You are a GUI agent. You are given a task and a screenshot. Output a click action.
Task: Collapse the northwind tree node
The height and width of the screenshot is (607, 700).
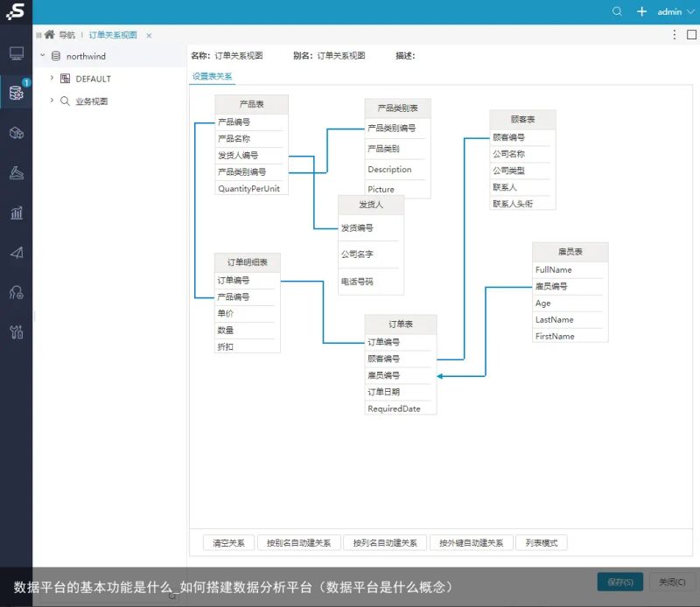(43, 55)
